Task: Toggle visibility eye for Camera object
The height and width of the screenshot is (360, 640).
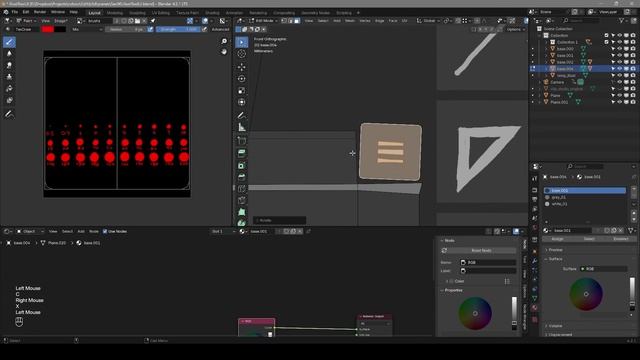Action: [620, 82]
